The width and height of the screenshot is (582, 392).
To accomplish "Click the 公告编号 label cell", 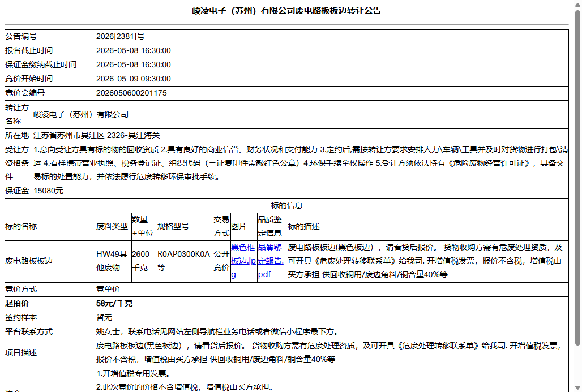I will click(x=50, y=36).
